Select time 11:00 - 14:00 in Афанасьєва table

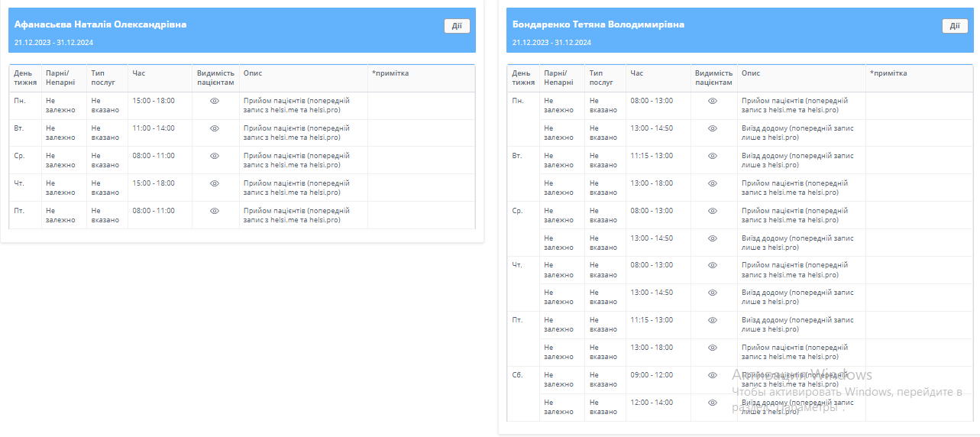[154, 128]
